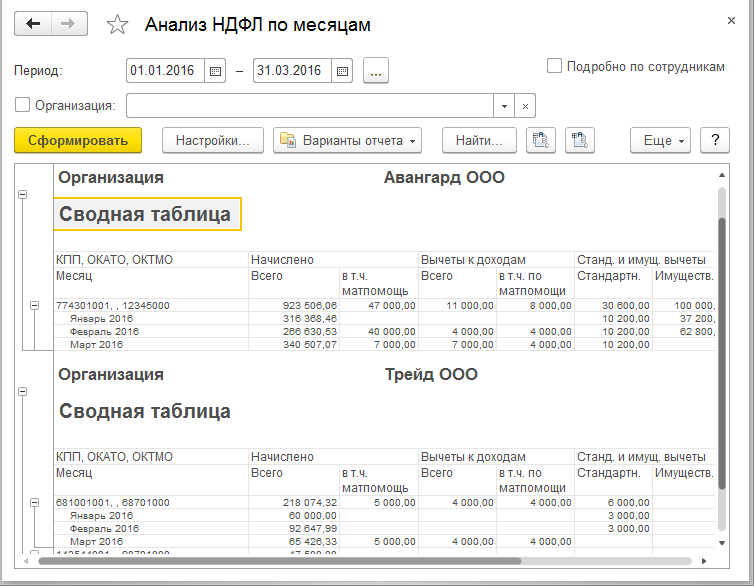Open the Варианты отчета dropdown
Viewport: 754px width, 586px height.
[347, 141]
